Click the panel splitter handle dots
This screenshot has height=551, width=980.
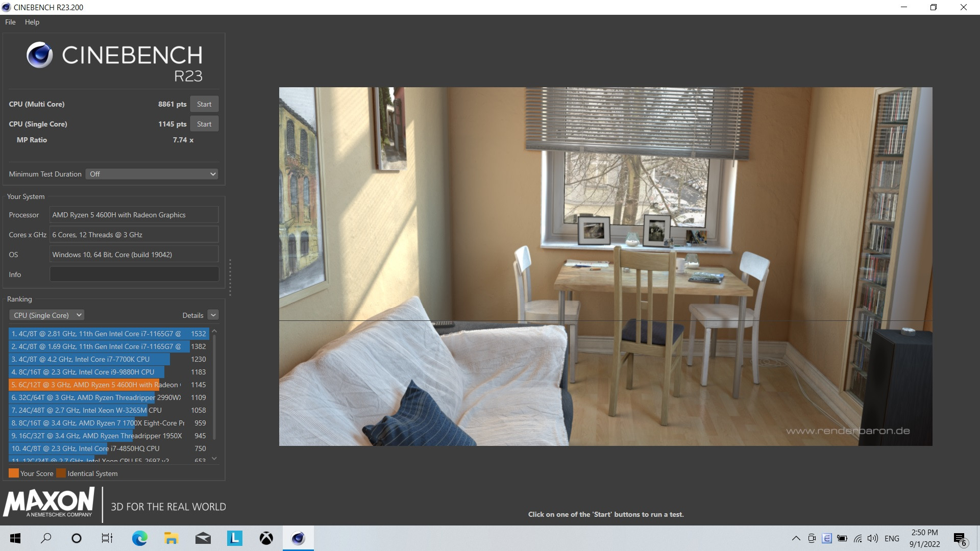[x=230, y=277]
